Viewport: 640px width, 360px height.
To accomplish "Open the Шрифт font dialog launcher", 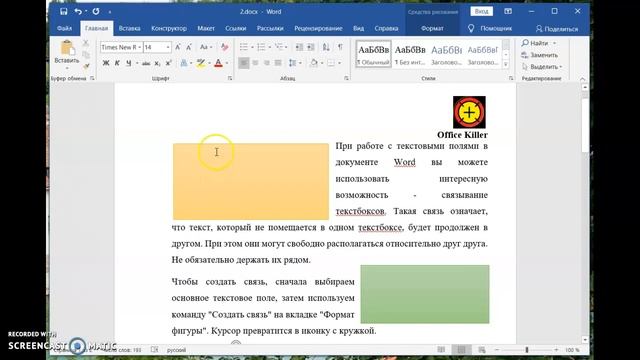I will [230, 78].
